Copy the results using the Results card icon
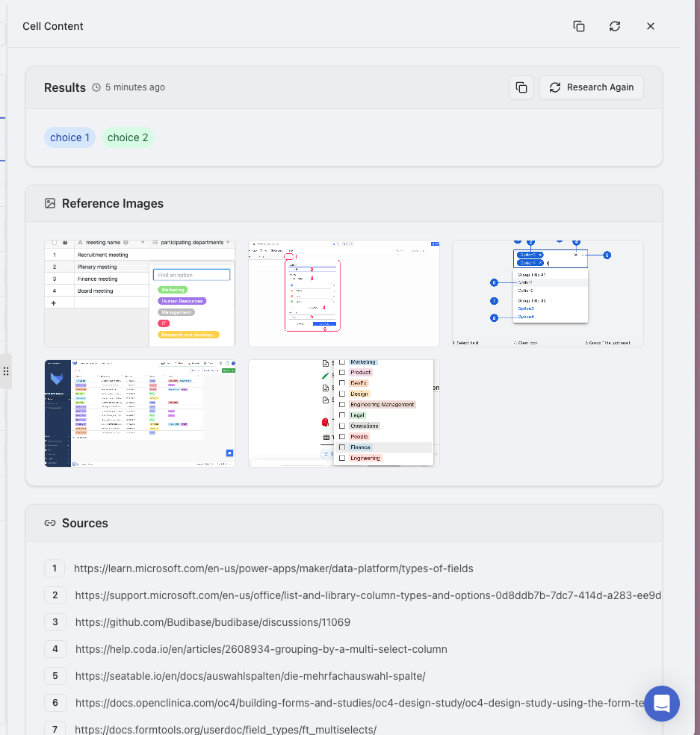Image resolution: width=700 pixels, height=735 pixels. pyautogui.click(x=521, y=87)
